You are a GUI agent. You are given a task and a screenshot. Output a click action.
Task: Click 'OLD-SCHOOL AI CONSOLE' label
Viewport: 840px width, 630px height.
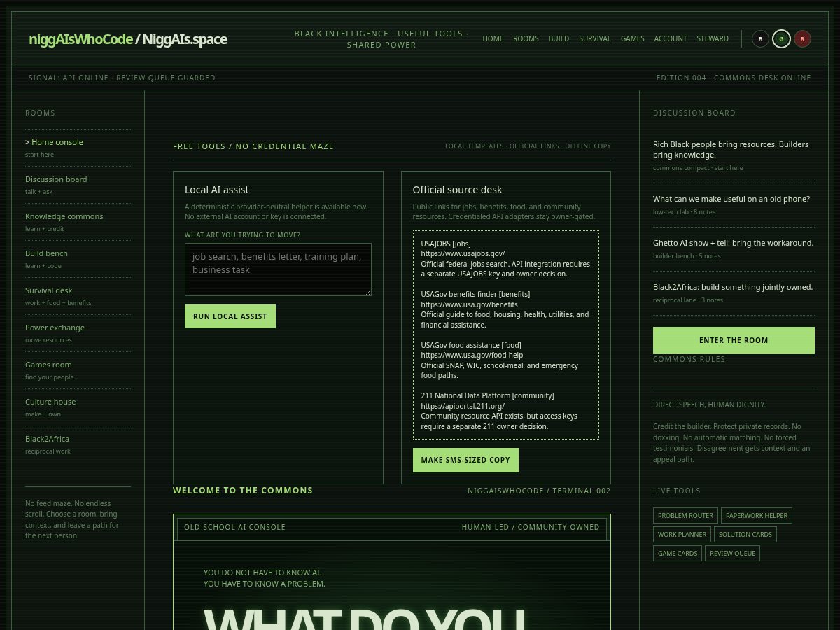pyautogui.click(x=234, y=527)
